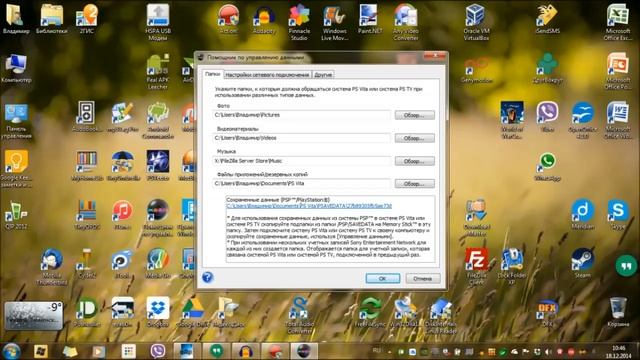
Task: Launch FreeFileSync from the desktop
Action: (x=370, y=313)
